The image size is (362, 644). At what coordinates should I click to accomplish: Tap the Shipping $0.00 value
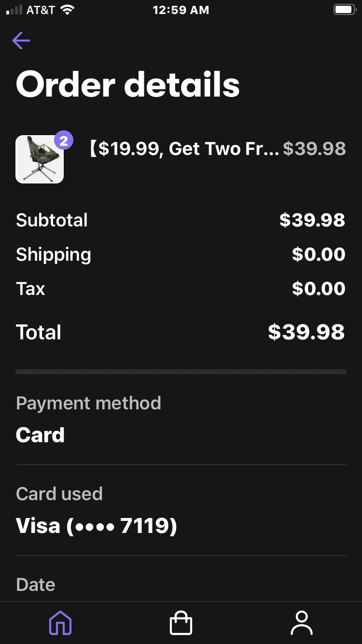[x=319, y=254]
